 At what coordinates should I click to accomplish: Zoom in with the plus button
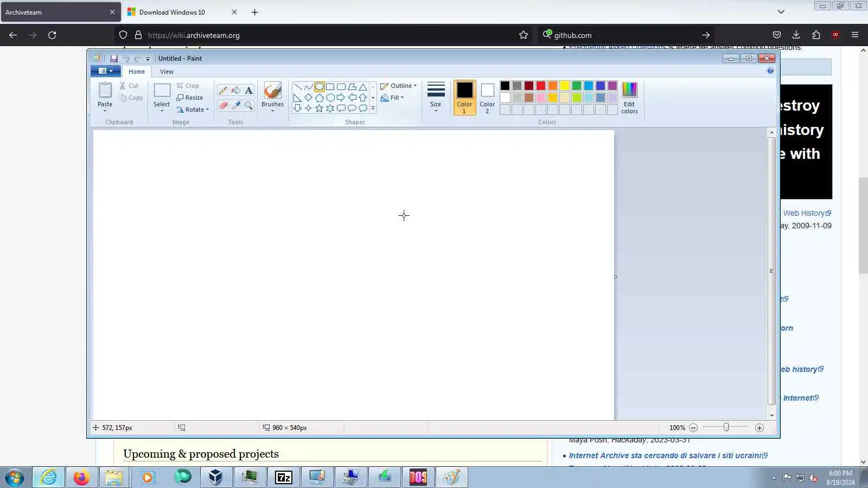(759, 428)
